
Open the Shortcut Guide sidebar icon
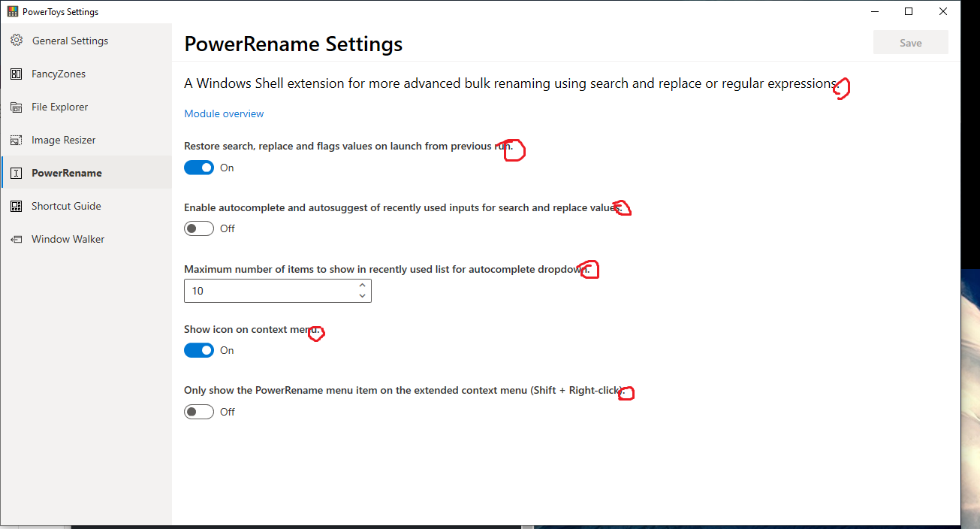pyautogui.click(x=16, y=205)
